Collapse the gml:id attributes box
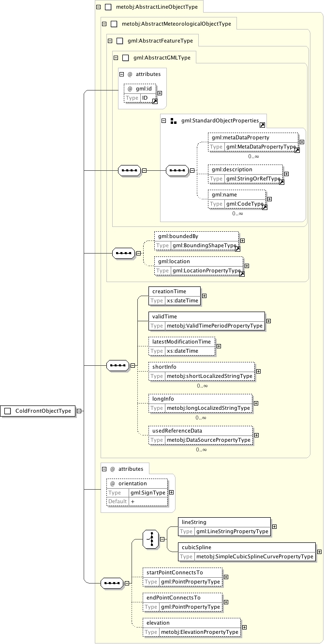The height and width of the screenshot is (644, 324). pyautogui.click(x=122, y=74)
